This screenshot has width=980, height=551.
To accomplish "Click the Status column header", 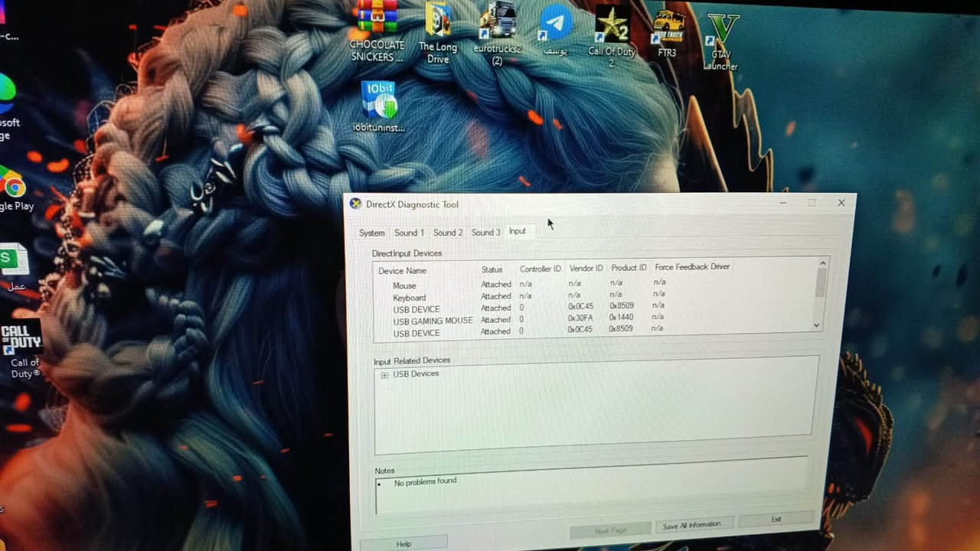I will (492, 269).
